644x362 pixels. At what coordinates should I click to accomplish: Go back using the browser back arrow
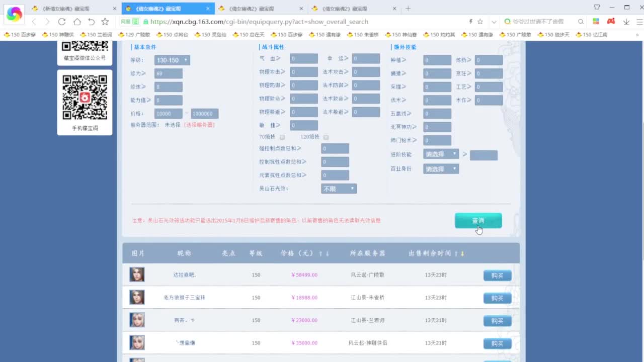pyautogui.click(x=34, y=22)
